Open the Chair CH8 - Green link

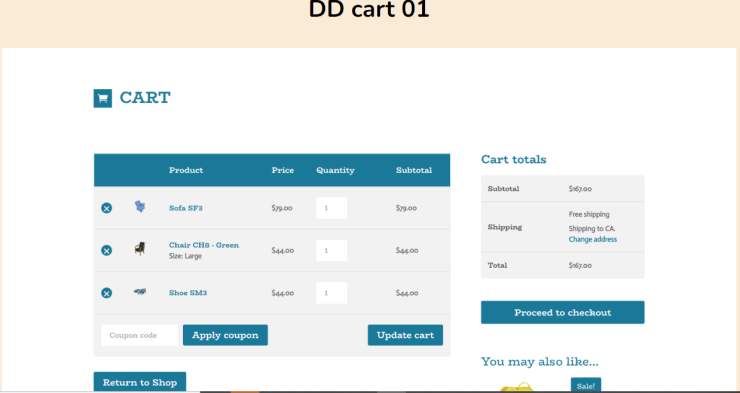click(x=204, y=245)
